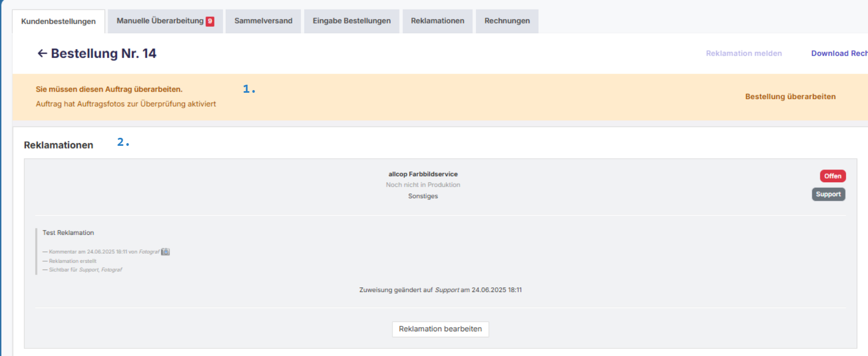Select the Eingabe Bestellungen tab
The width and height of the screenshot is (868, 356).
coord(352,21)
